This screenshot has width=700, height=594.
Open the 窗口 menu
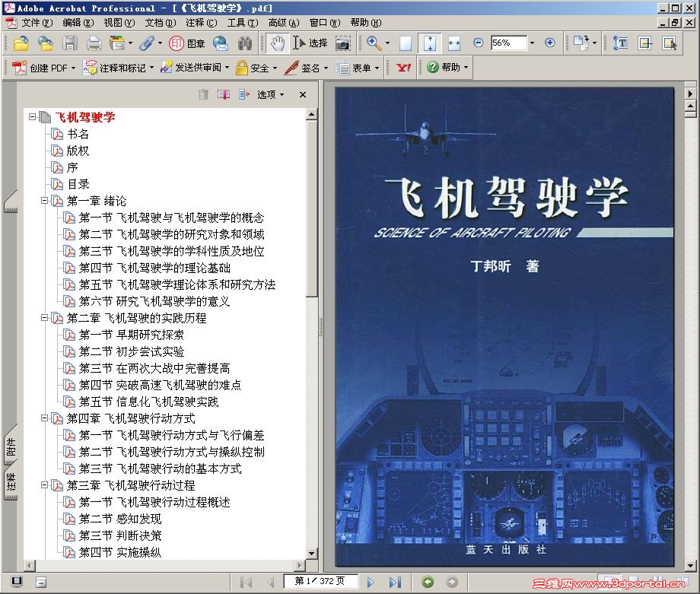coord(325,22)
